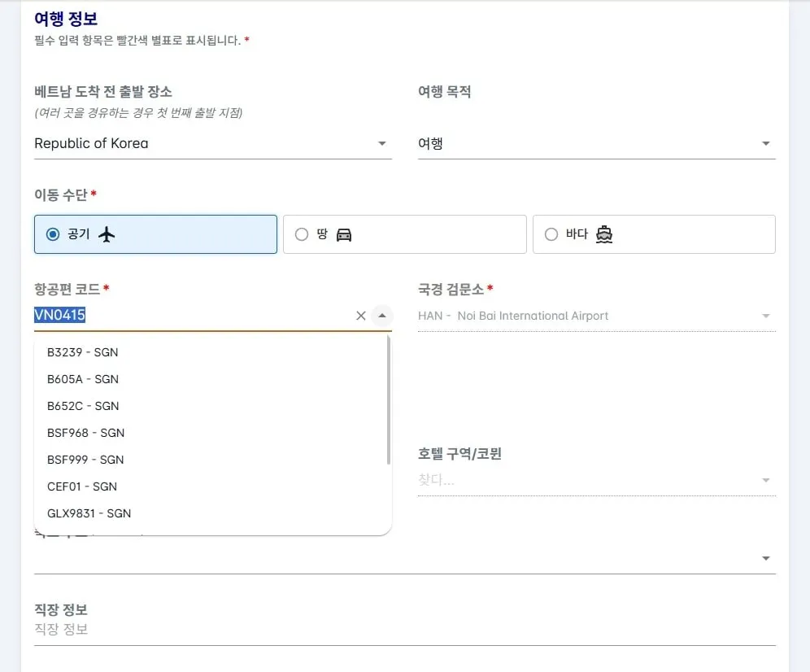This screenshot has width=810, height=672.
Task: Select the 공기 (air) transport radio option
Action: click(x=155, y=234)
